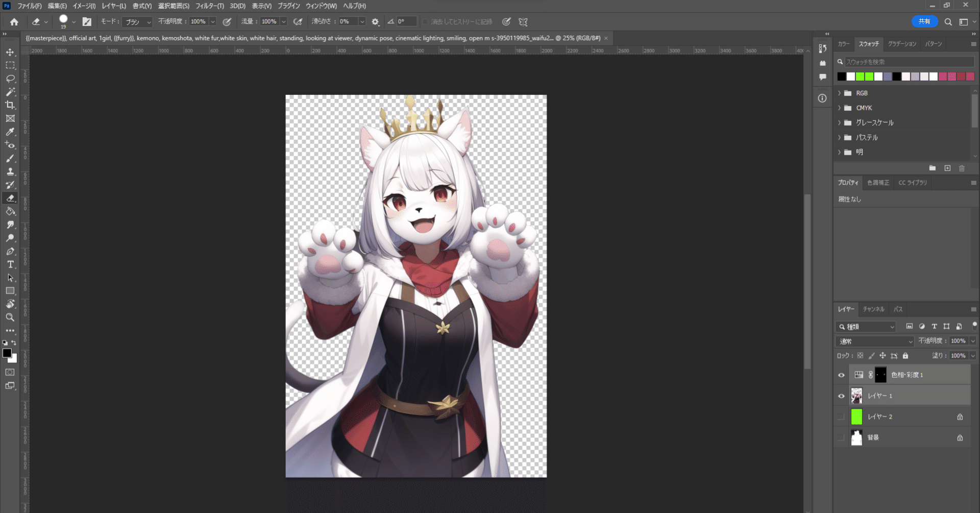Open the eraser モード dropdown

coord(138,22)
